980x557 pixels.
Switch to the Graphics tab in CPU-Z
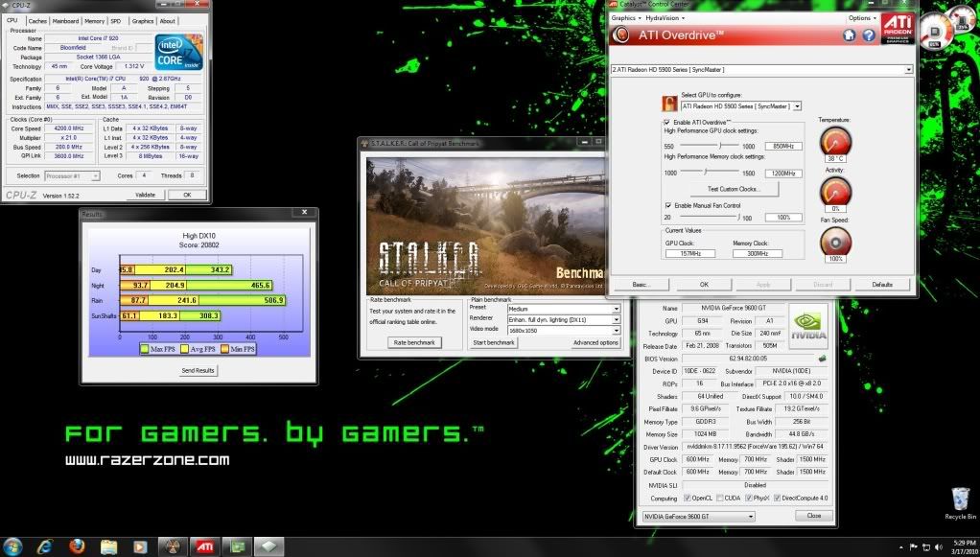click(x=143, y=21)
